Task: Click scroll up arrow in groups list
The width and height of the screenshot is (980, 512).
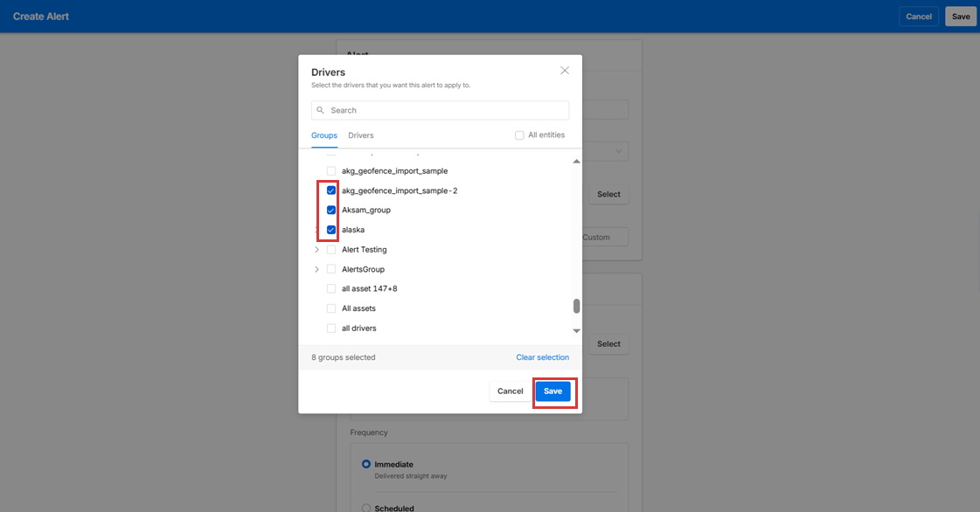Action: 576,162
